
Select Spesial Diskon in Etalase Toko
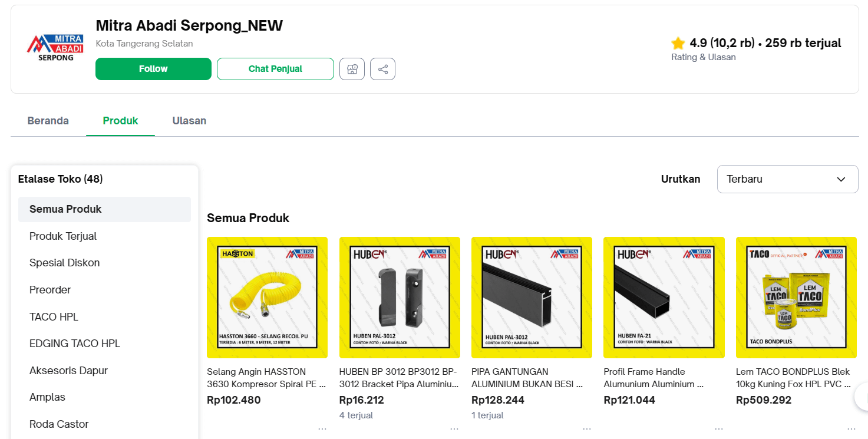[x=65, y=263]
